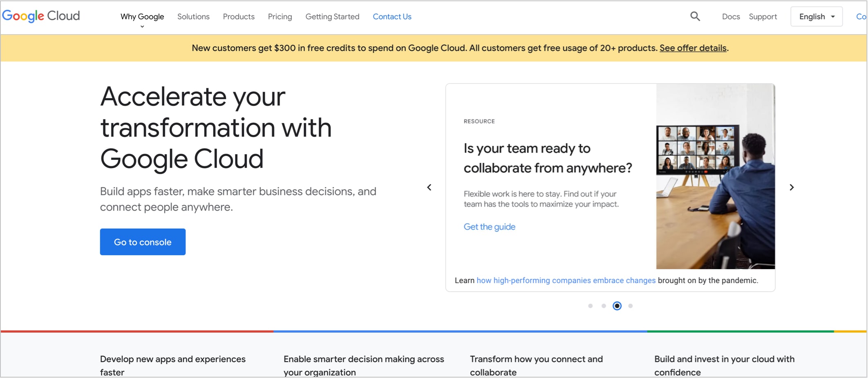Open the Docs link
868x378 pixels.
(731, 17)
